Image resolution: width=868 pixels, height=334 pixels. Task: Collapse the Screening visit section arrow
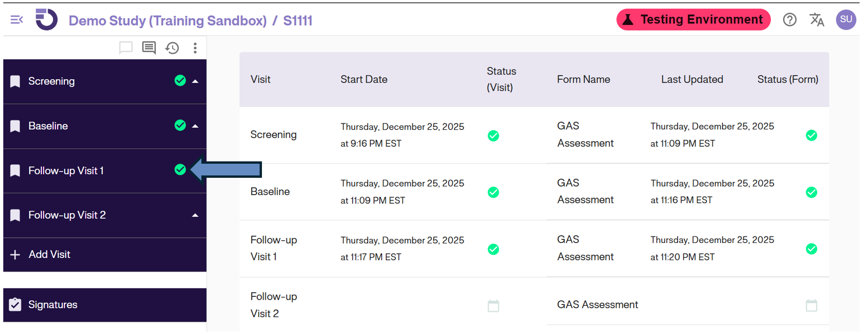coord(195,81)
